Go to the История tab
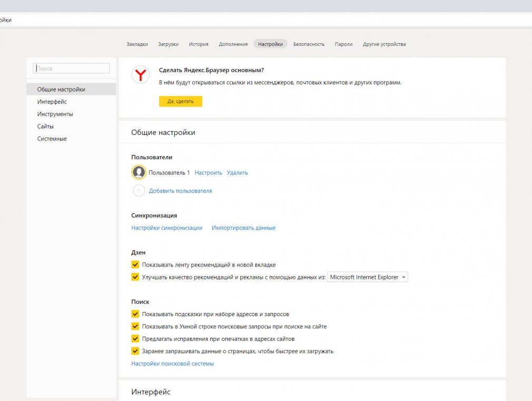Viewport: 532px width, 401px height. point(199,44)
